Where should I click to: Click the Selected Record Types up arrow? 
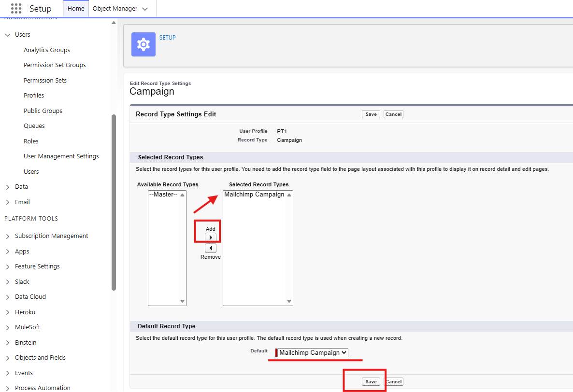[289, 195]
